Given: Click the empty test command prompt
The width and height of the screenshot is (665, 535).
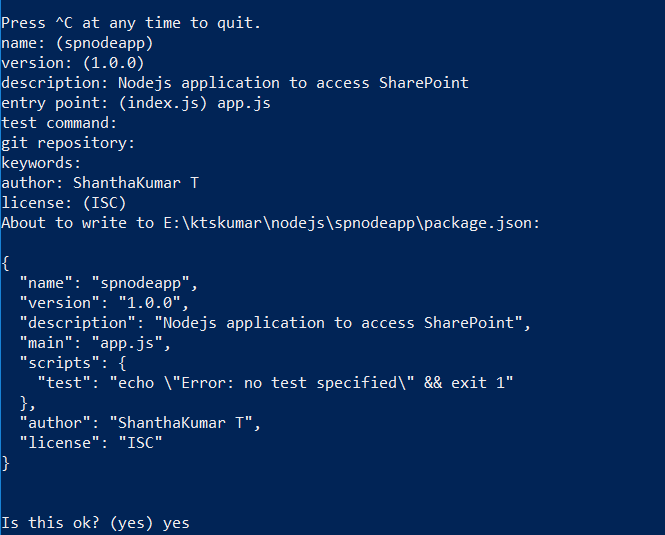Looking at the screenshot, I should (x=59, y=123).
